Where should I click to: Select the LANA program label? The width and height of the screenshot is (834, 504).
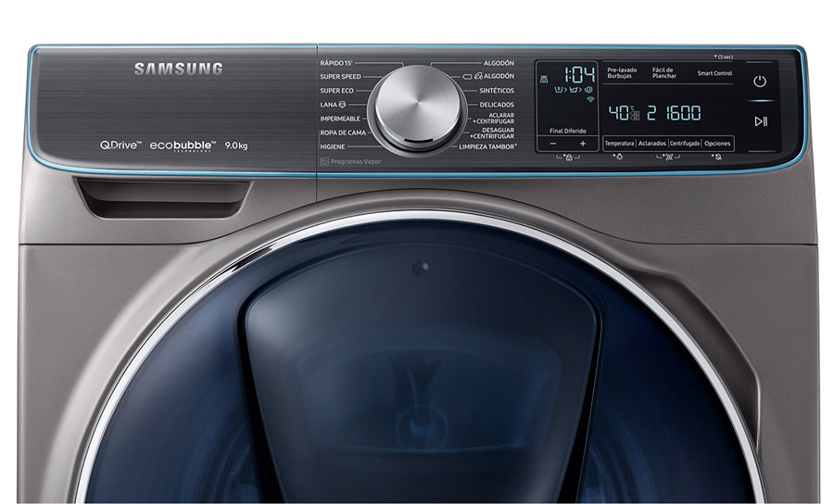pyautogui.click(x=328, y=105)
